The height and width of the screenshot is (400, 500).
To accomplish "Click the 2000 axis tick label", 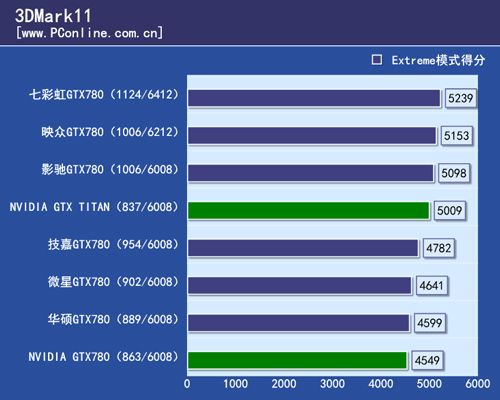I will (x=284, y=384).
